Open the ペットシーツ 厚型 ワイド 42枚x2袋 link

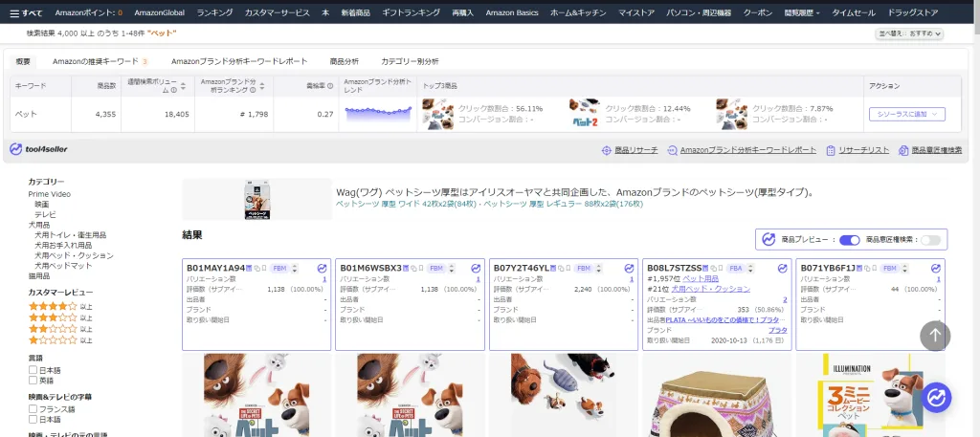coord(406,204)
